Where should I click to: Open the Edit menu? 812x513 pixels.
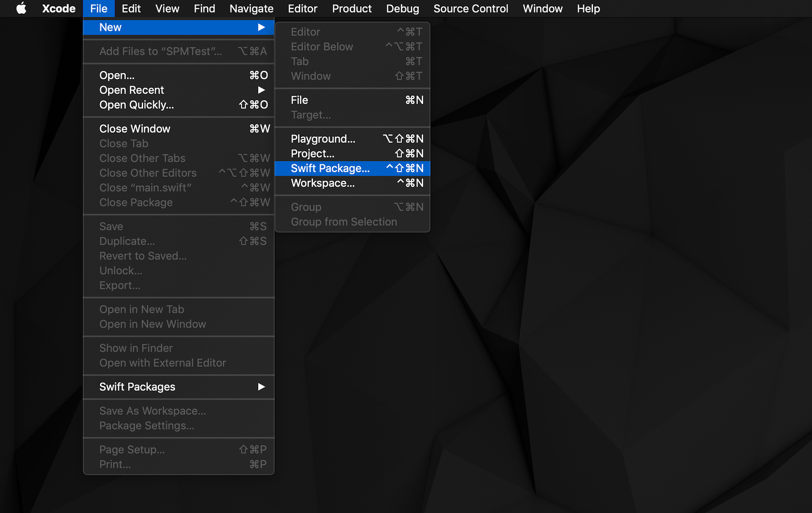[131, 8]
